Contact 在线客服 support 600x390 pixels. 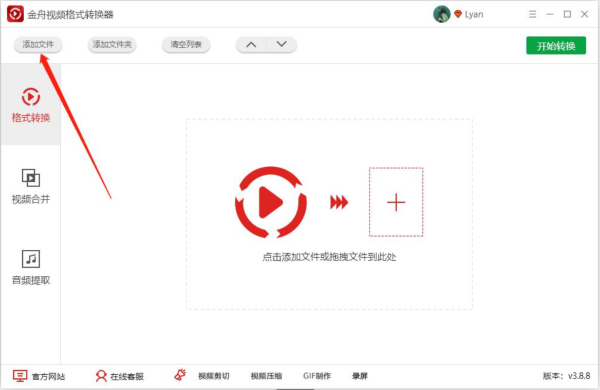coord(119,376)
